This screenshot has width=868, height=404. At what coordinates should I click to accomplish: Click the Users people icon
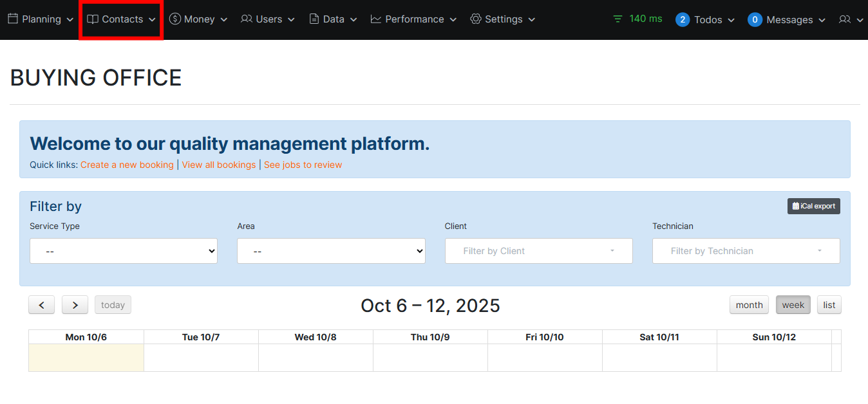pos(247,19)
